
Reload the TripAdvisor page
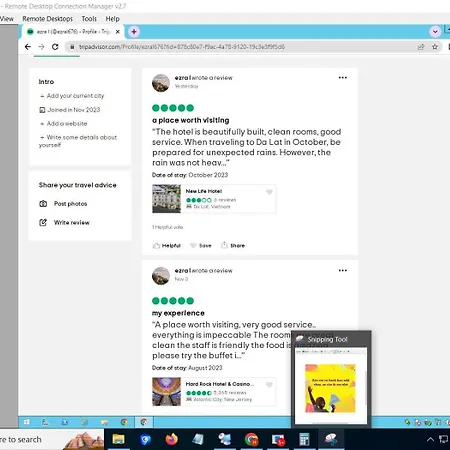click(55, 47)
